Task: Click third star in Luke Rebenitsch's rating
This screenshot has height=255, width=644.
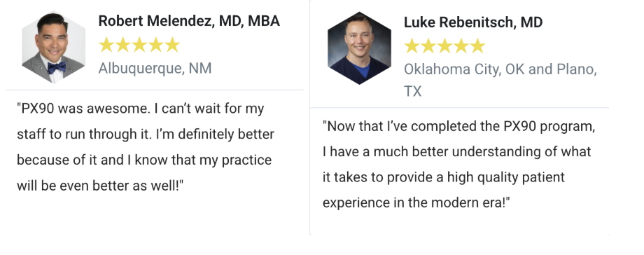Action: (444, 46)
